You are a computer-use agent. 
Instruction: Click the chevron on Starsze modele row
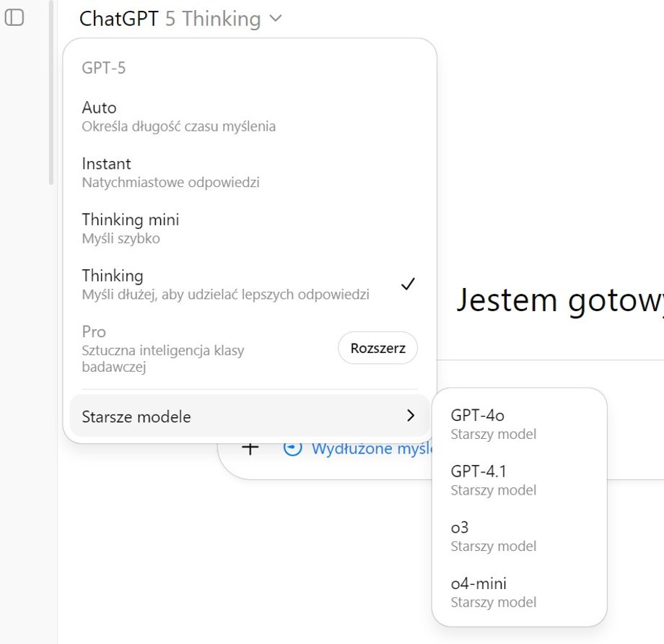[x=410, y=417]
